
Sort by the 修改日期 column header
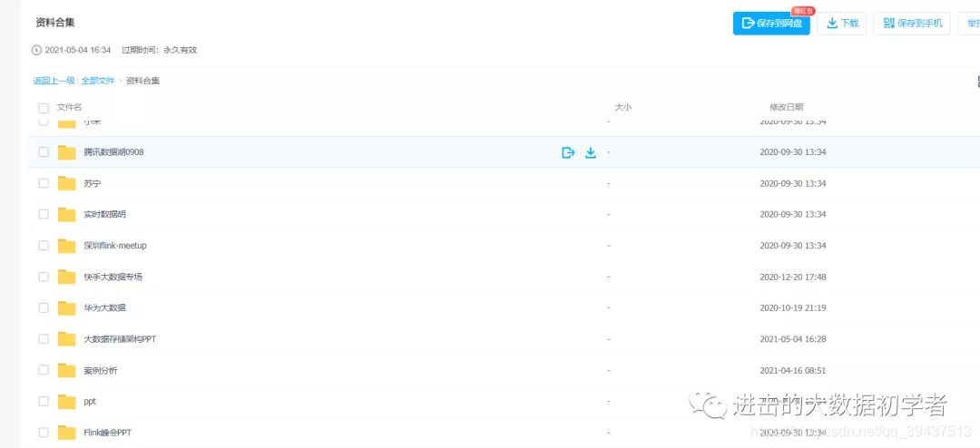786,108
